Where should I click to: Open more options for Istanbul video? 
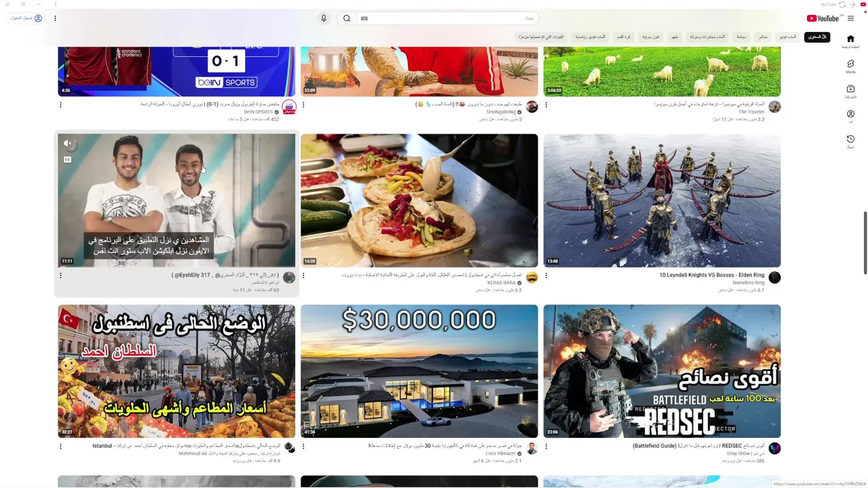(60, 446)
